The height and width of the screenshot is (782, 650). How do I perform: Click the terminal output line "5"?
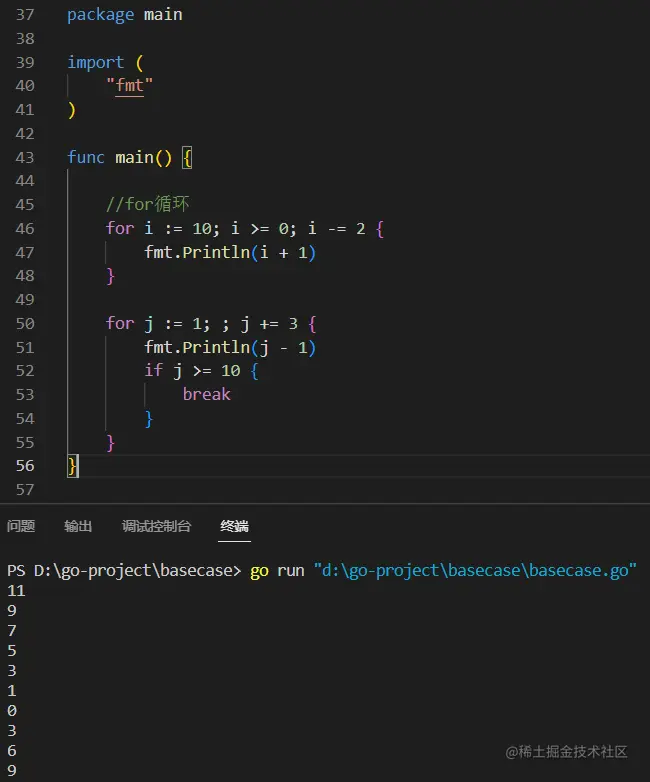pos(12,651)
